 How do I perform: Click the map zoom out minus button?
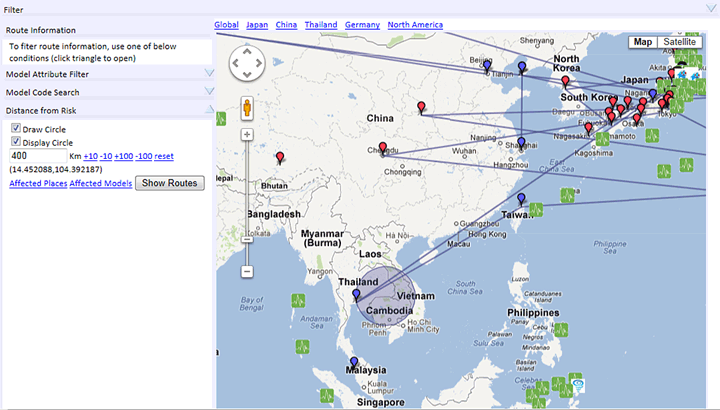point(247,271)
